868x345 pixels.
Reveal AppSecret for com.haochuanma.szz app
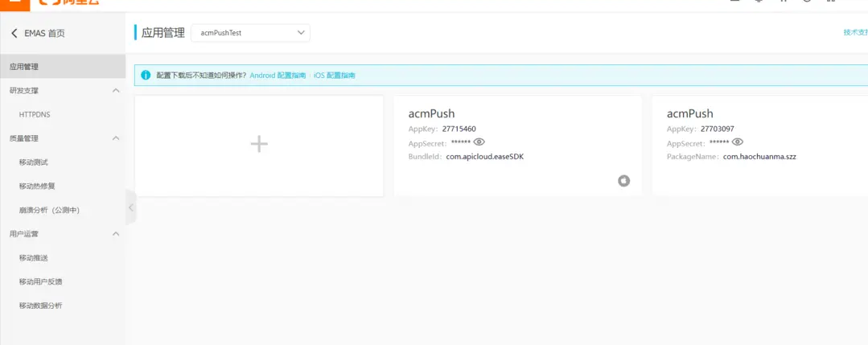(x=738, y=142)
